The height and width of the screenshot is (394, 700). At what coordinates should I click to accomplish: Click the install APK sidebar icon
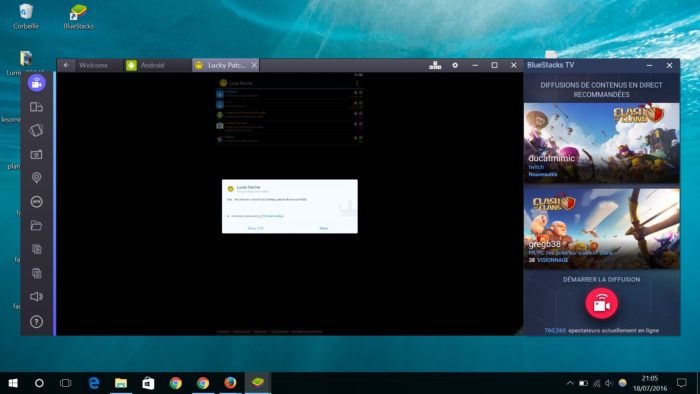pos(36,202)
